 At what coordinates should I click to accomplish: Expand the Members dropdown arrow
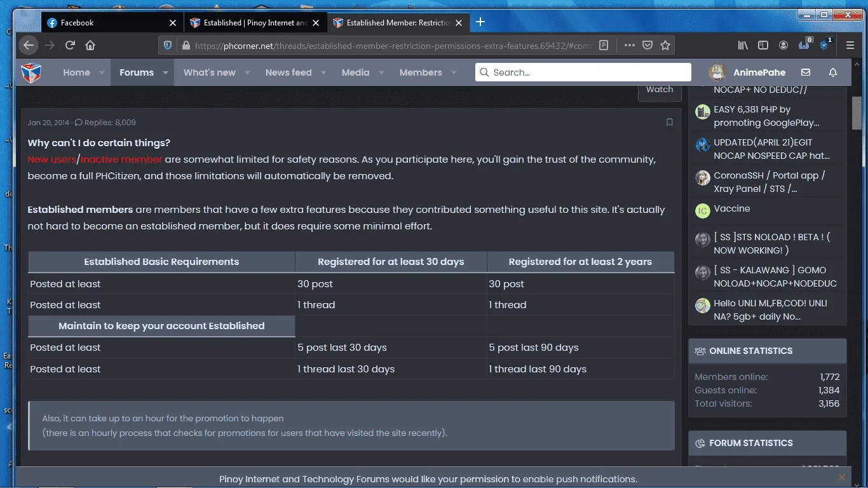454,72
